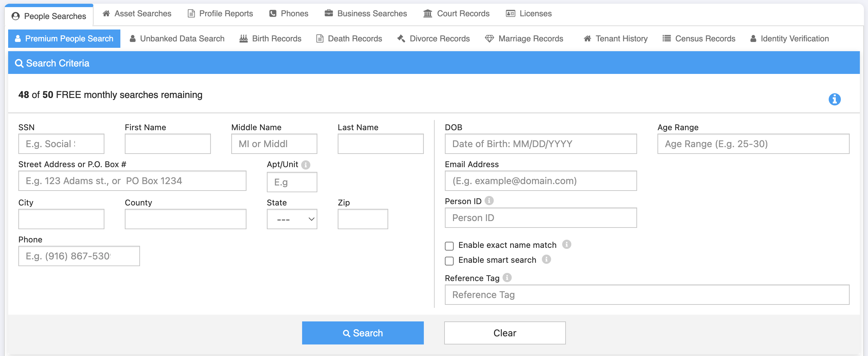Click the blue info icon beside searches remaining
The width and height of the screenshot is (868, 356).
pos(834,99)
